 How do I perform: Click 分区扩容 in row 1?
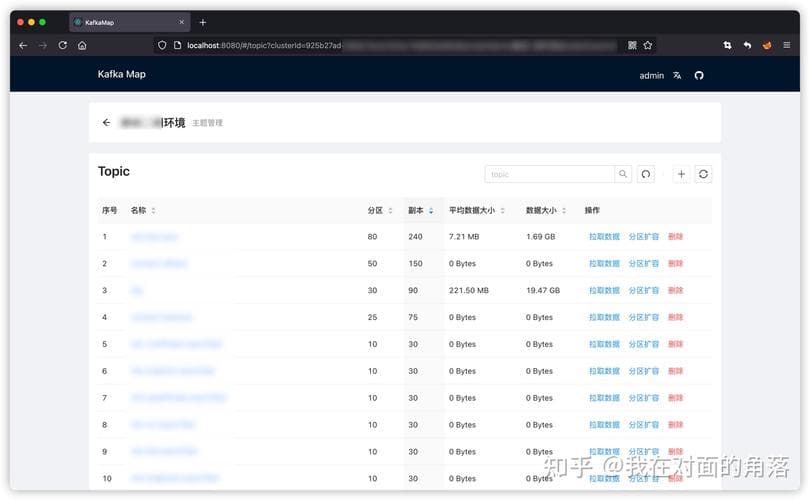644,237
